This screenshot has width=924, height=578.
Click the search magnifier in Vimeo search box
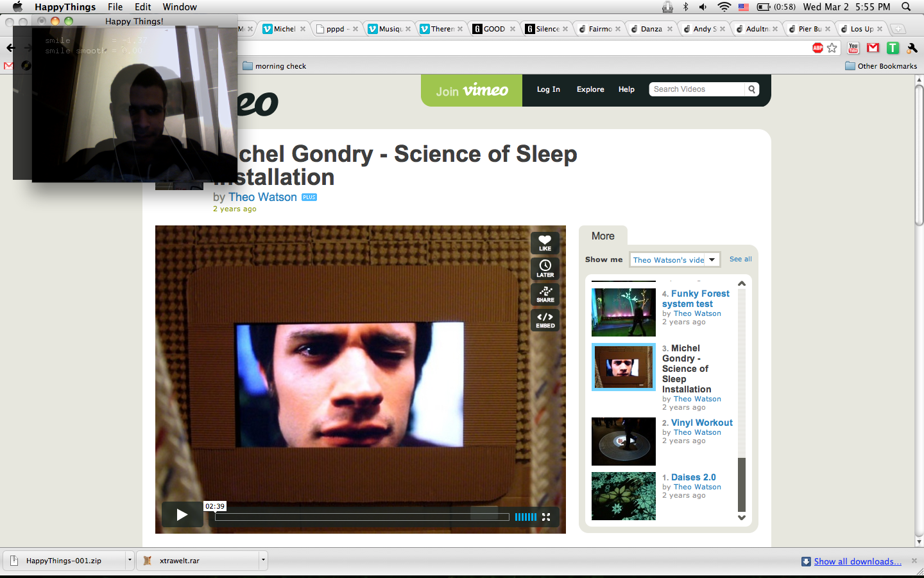pos(751,89)
